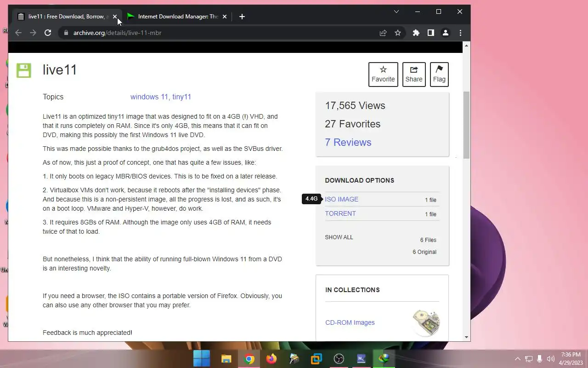Open the tab search dropdown arrow
Screen dimensions: 588x368
click(x=396, y=11)
